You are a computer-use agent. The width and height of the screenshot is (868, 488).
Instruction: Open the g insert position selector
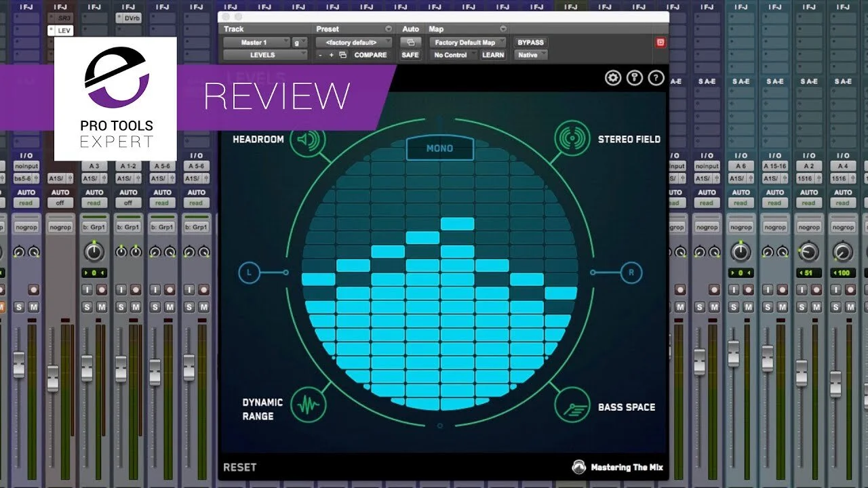click(x=300, y=42)
